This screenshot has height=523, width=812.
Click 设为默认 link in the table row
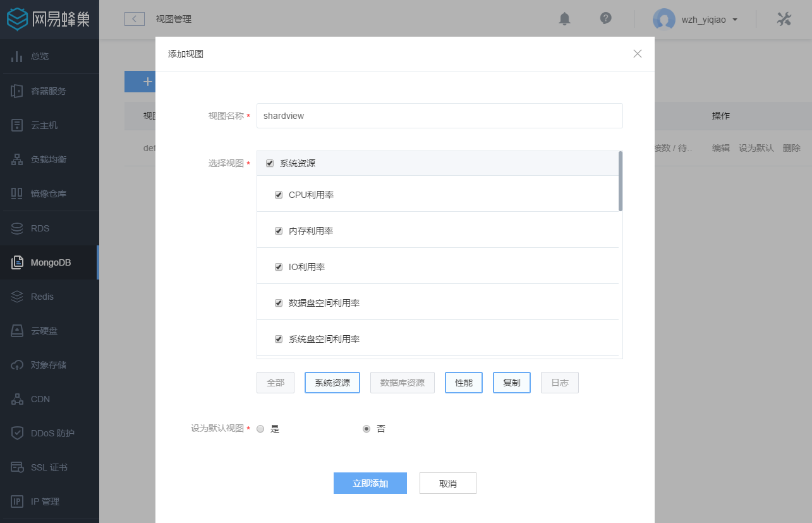pos(756,148)
